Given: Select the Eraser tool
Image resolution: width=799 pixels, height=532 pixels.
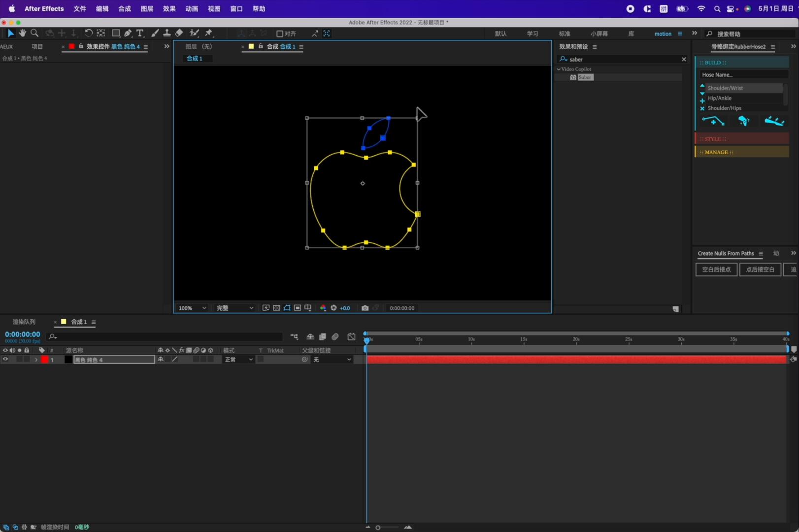Looking at the screenshot, I should [179, 33].
